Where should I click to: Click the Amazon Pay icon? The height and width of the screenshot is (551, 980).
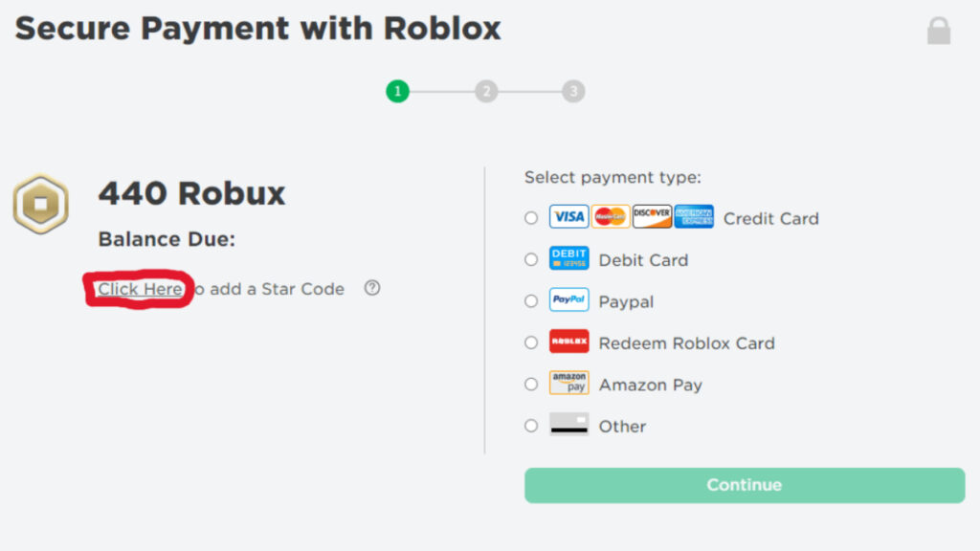[569, 384]
